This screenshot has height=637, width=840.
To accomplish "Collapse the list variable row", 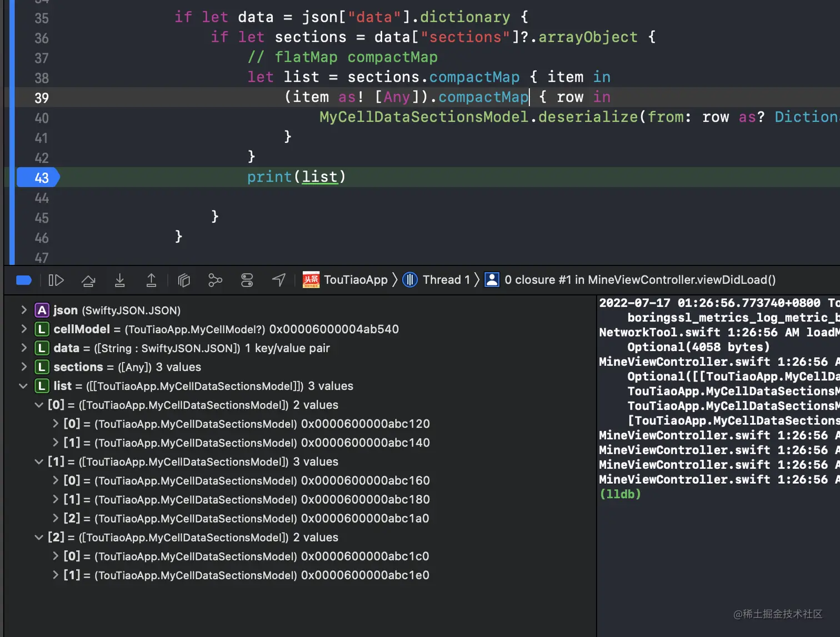I will [x=23, y=385].
